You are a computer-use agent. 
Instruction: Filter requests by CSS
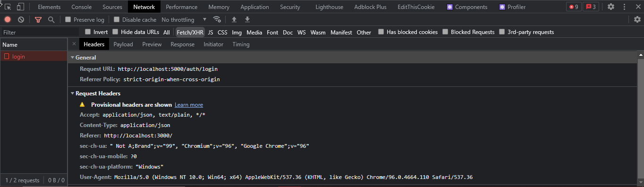[x=222, y=32]
